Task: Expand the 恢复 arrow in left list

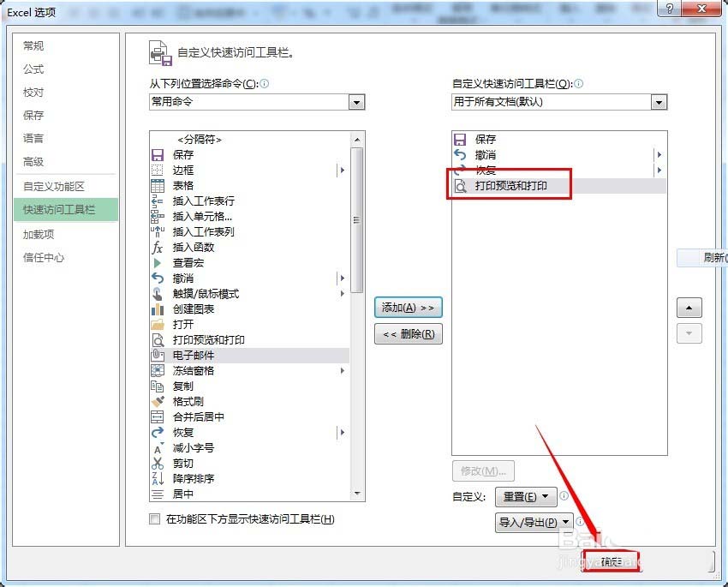Action: click(x=343, y=433)
